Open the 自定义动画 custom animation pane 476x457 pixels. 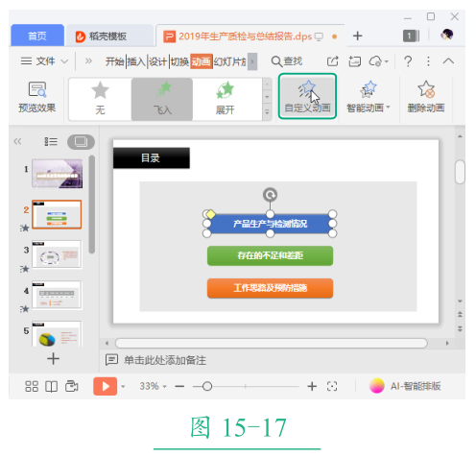pos(307,96)
